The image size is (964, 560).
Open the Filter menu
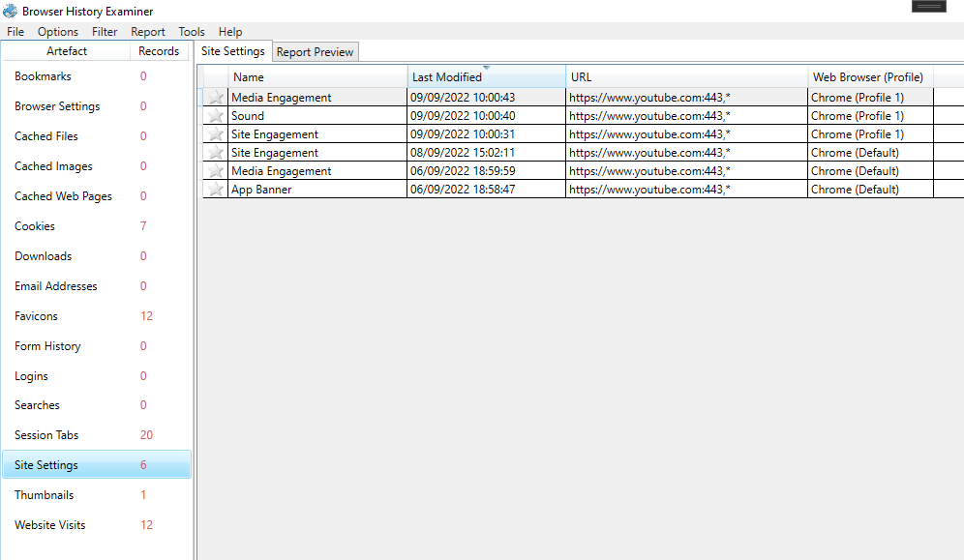(x=104, y=31)
